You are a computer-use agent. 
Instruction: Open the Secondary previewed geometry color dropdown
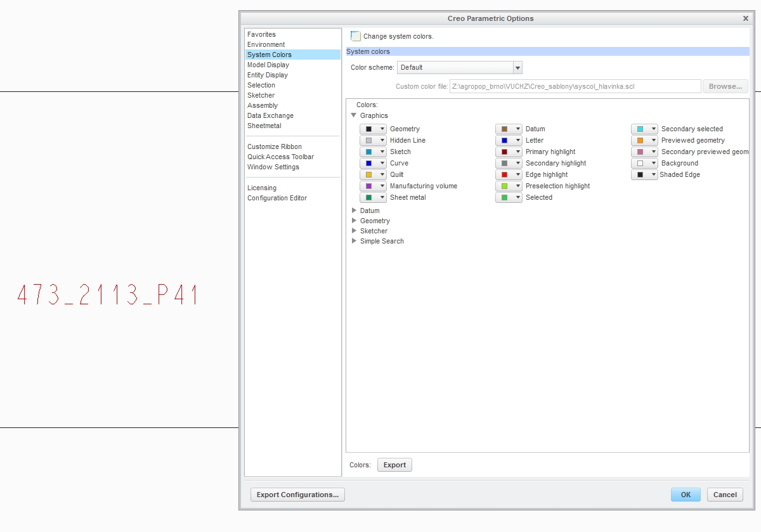(x=644, y=152)
